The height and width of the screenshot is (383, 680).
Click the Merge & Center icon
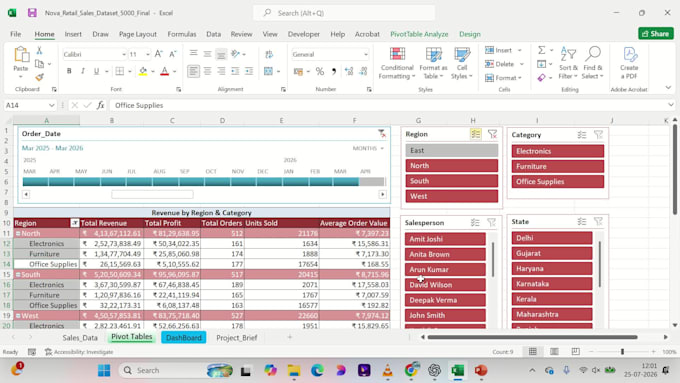268,71
